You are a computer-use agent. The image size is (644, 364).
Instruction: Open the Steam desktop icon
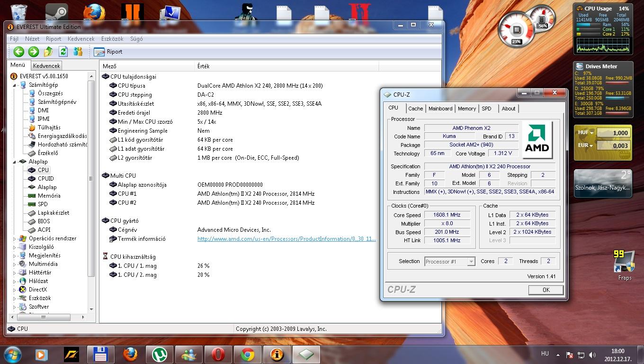56,12
